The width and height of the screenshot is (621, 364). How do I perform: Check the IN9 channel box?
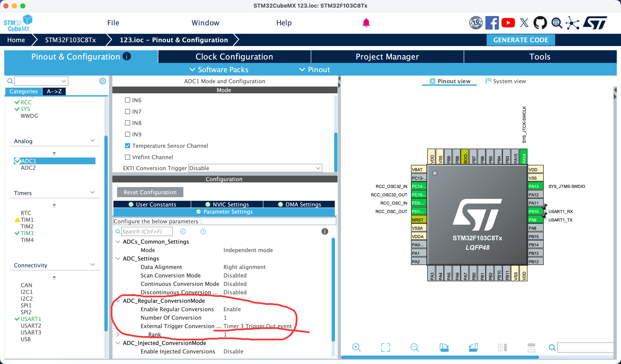point(127,134)
